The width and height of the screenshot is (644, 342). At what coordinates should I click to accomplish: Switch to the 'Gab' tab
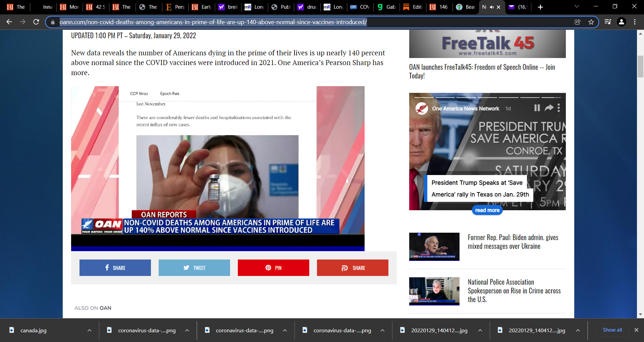(387, 7)
